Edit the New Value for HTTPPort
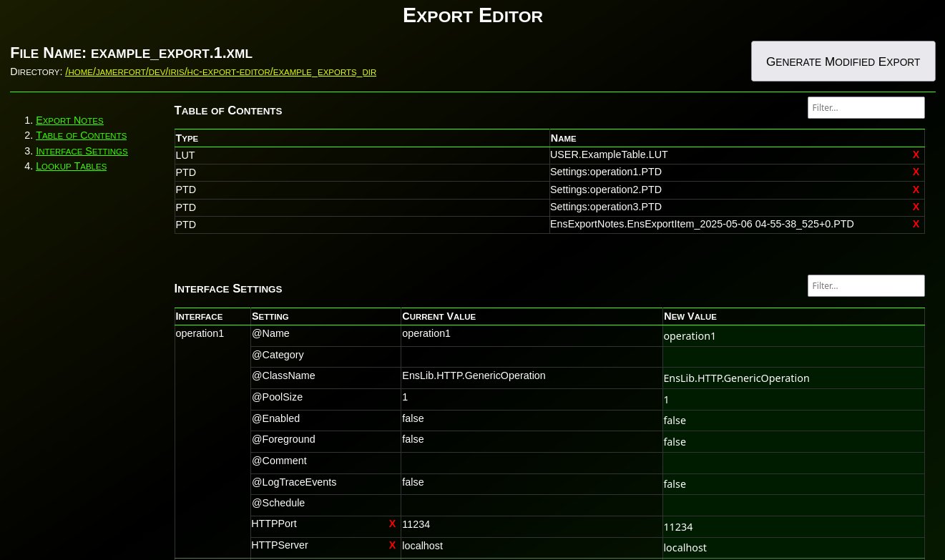 coord(793,527)
